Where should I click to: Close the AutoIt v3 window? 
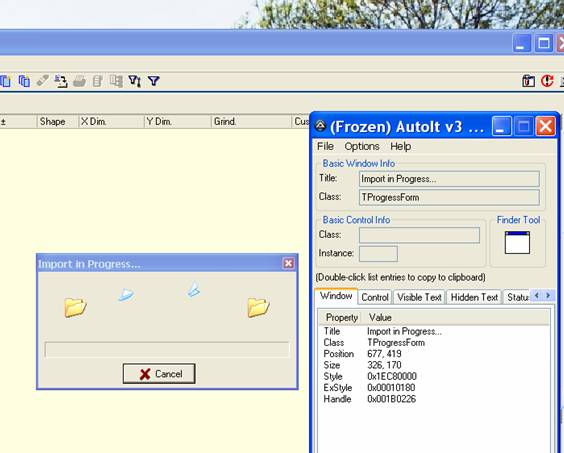545,126
